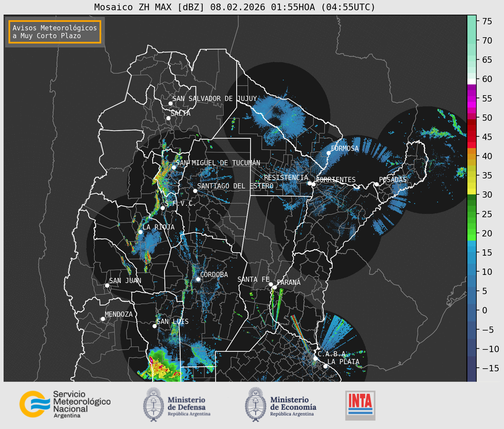Screen dimensions: 504x429
Task: Click the La Rioja city dot
Action: [x=140, y=232]
